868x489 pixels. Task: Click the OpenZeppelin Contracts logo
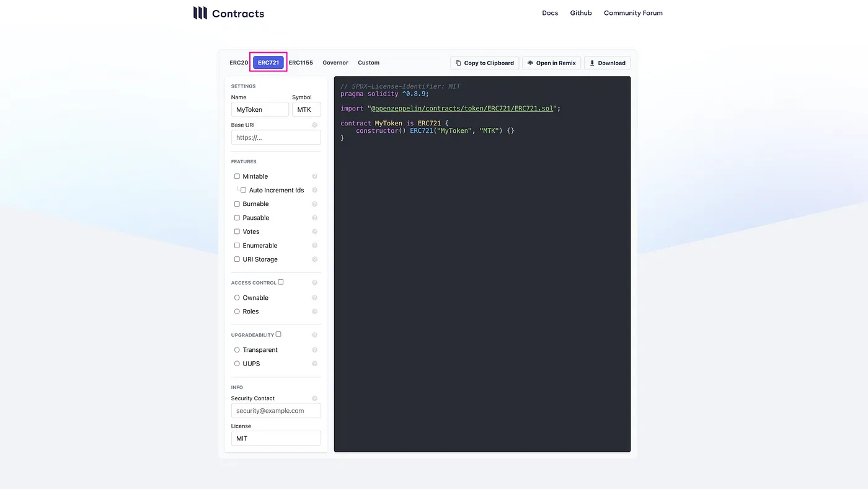click(228, 13)
